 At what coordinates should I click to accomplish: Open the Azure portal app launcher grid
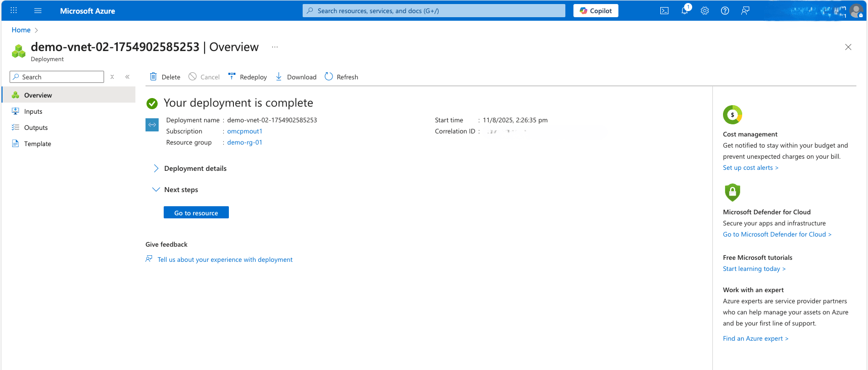[14, 10]
